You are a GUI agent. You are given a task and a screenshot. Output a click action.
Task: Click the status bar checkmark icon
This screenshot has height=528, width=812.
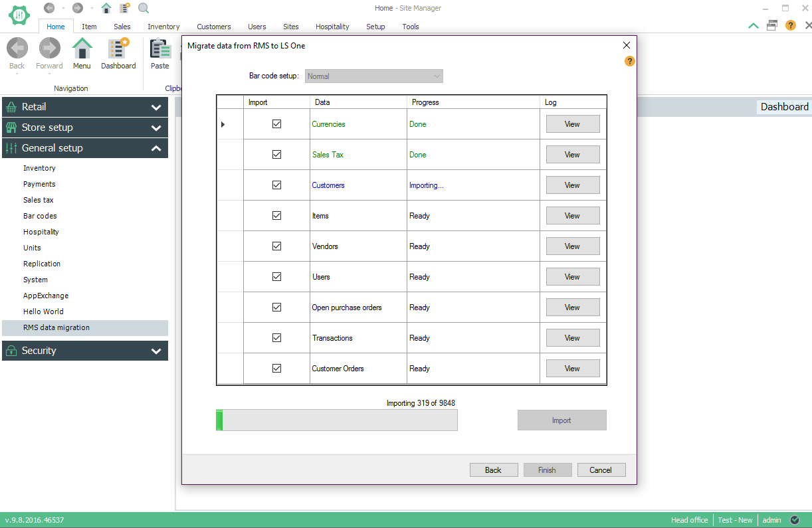pyautogui.click(x=795, y=520)
